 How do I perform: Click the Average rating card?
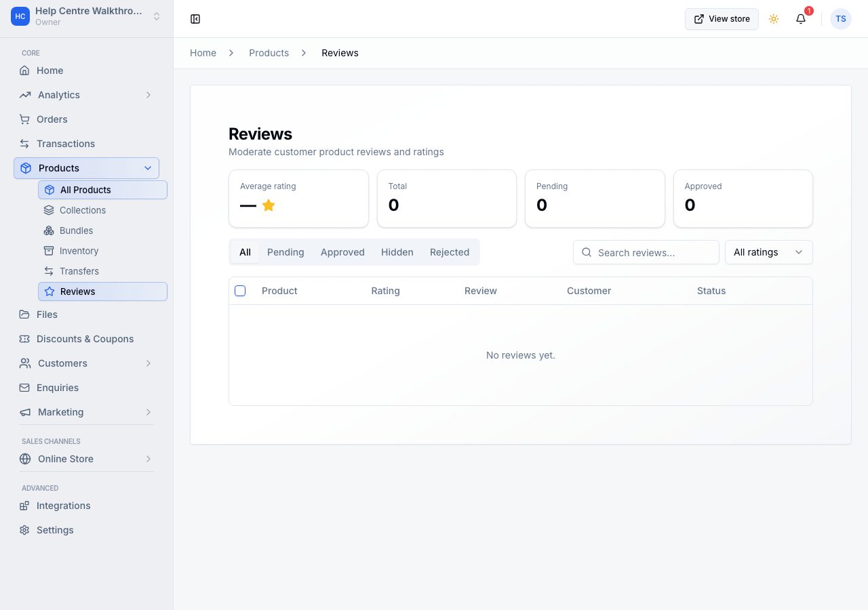[298, 199]
